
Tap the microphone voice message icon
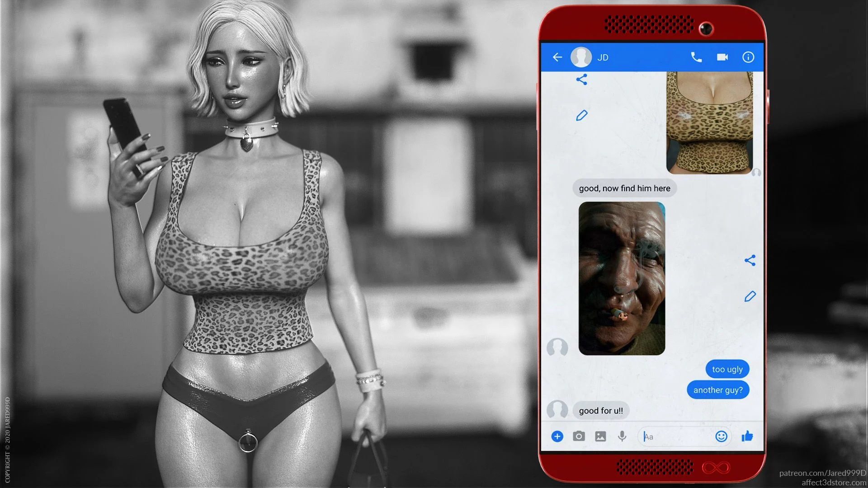622,436
